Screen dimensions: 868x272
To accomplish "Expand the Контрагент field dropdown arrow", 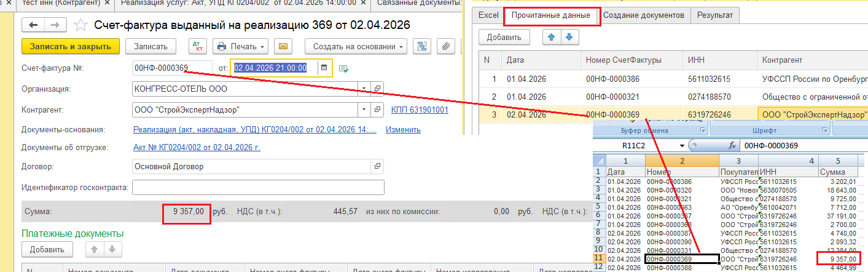I will pyautogui.click(x=365, y=110).
